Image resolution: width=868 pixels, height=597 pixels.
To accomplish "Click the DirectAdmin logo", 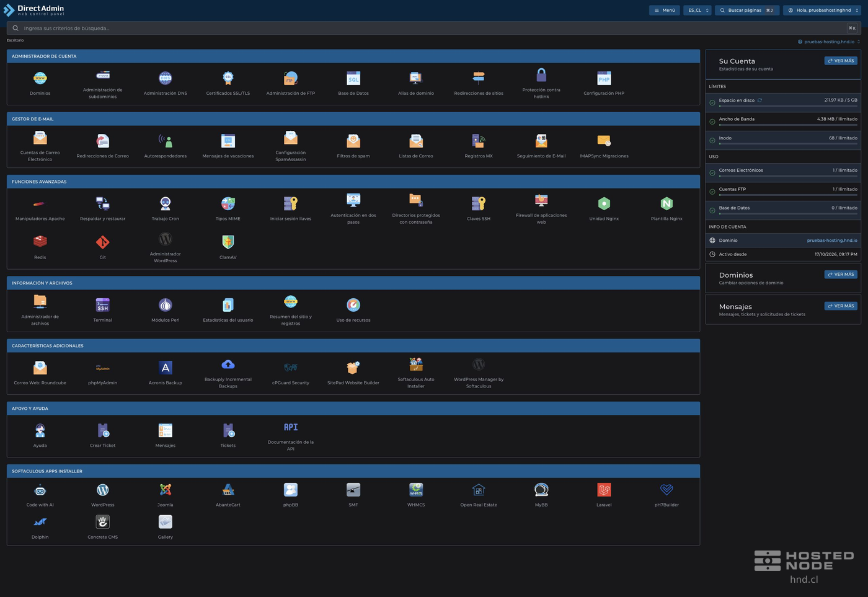I will (34, 10).
